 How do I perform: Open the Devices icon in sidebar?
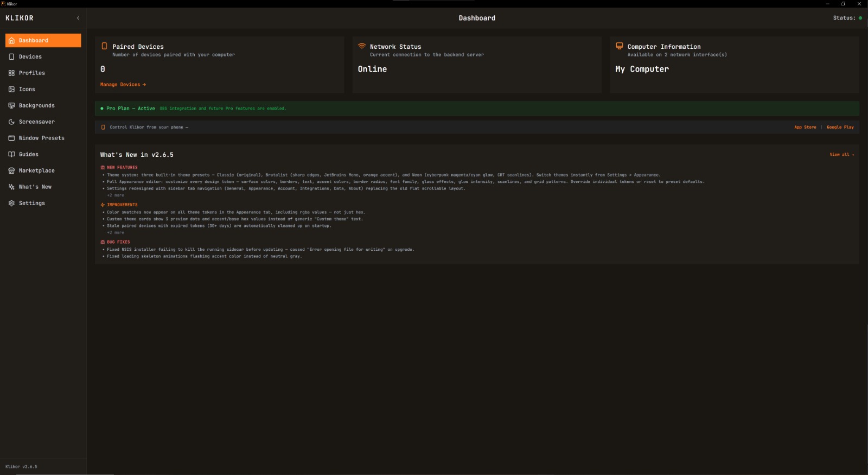11,56
